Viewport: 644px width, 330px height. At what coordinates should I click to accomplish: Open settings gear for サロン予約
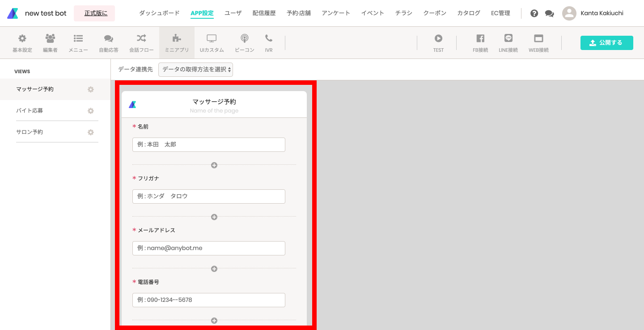(91, 132)
